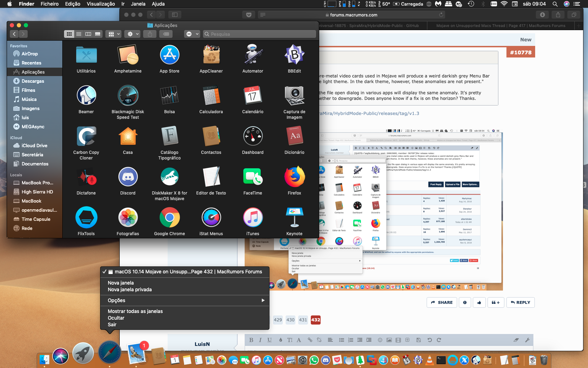This screenshot has height=368, width=588.
Task: Switch Finder to list view
Action: 79,34
